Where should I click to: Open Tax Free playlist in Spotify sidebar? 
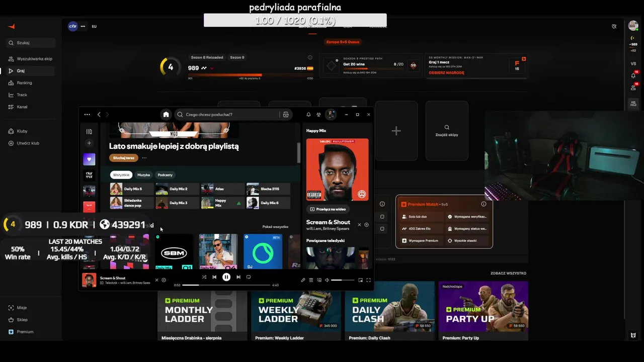pos(89,175)
